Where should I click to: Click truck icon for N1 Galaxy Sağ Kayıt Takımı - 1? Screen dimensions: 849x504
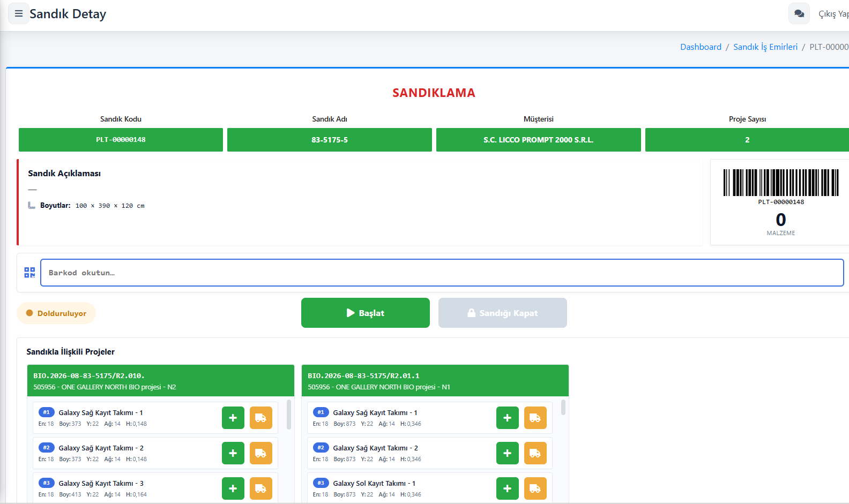535,418
